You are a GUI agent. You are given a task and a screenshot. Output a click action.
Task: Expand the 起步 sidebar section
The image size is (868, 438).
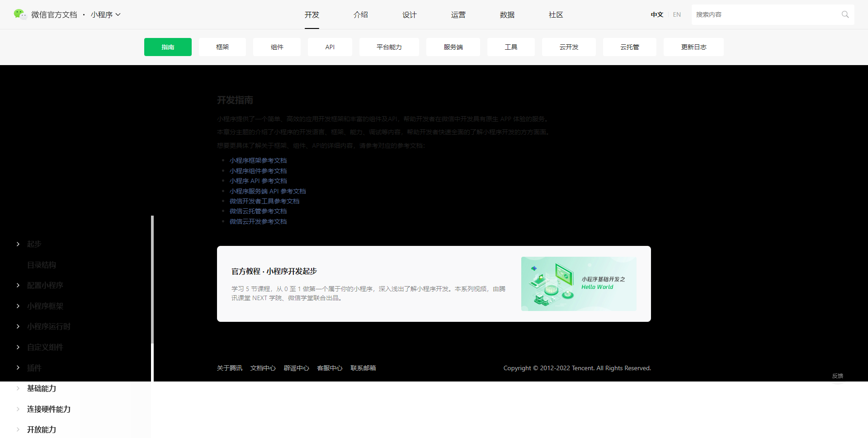34,244
